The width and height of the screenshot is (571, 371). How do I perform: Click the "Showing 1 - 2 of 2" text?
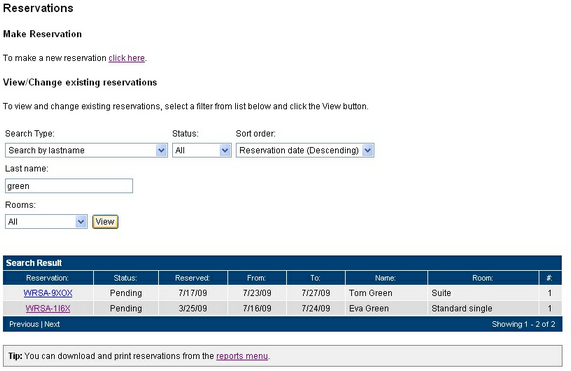tap(523, 324)
